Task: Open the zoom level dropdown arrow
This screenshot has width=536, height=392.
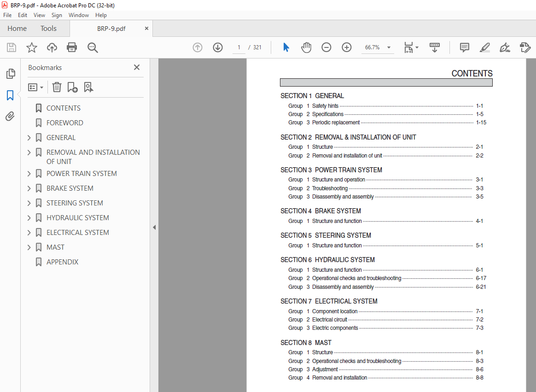Action: point(389,47)
